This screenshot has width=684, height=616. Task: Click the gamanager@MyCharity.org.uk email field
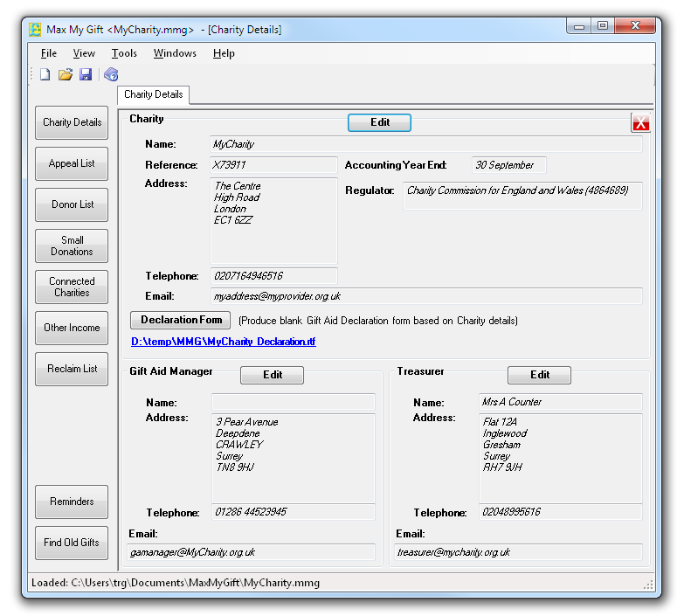coord(251,552)
